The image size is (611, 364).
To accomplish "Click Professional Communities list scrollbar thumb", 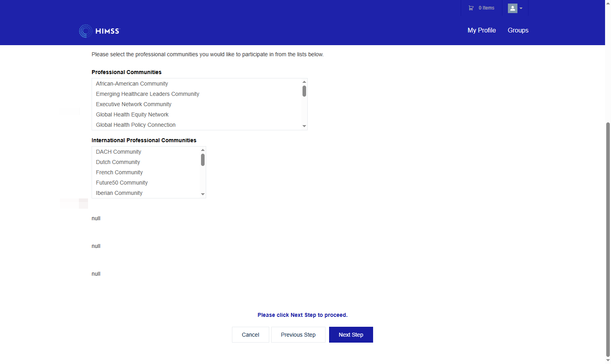I will (x=305, y=91).
